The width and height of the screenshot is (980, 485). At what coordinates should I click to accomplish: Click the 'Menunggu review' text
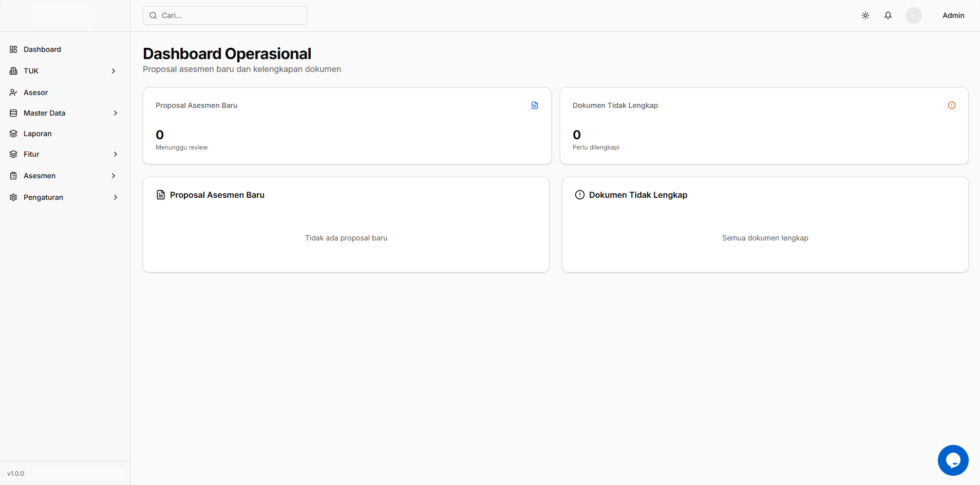(x=182, y=147)
